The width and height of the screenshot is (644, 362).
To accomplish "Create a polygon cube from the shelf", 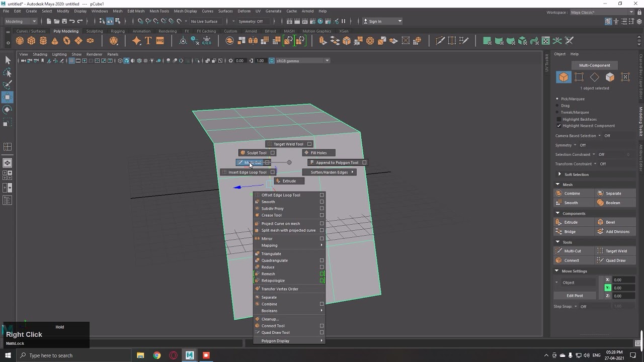I will coord(31,41).
